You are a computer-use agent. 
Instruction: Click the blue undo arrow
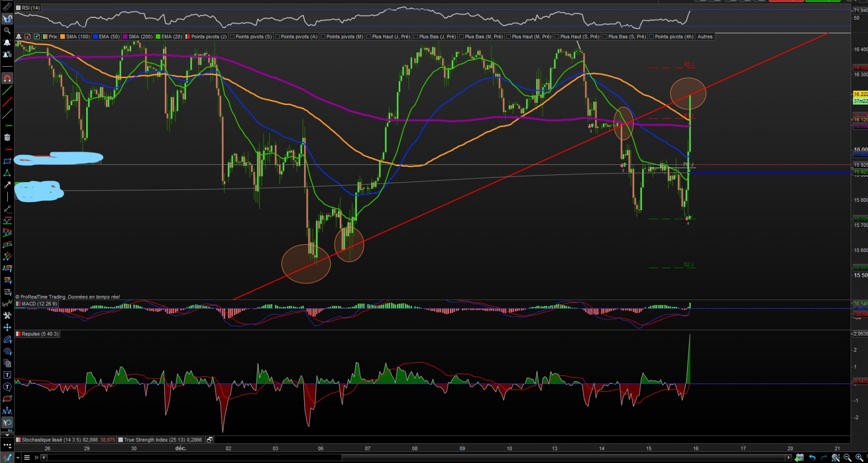812,457
